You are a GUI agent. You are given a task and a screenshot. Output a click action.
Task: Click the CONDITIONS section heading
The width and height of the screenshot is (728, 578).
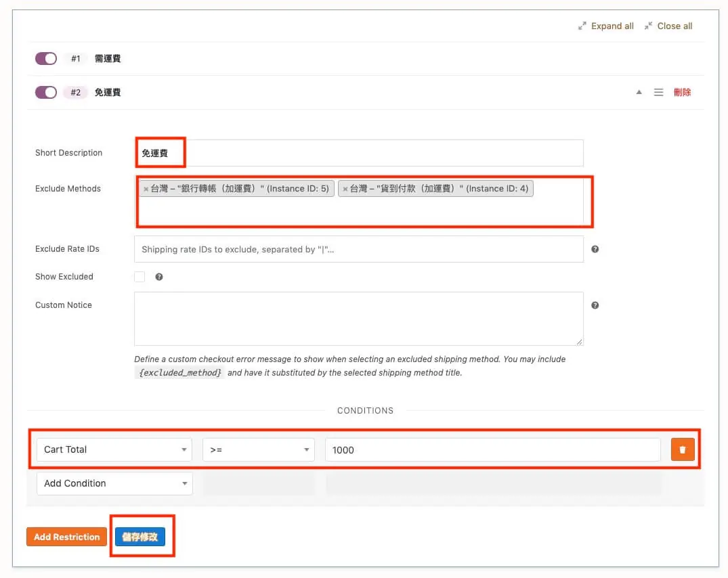[x=366, y=411]
